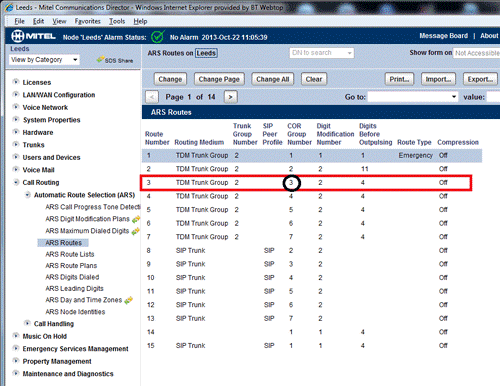
Task: Select route number 15 SIP Trunk row
Action: [x=312, y=346]
